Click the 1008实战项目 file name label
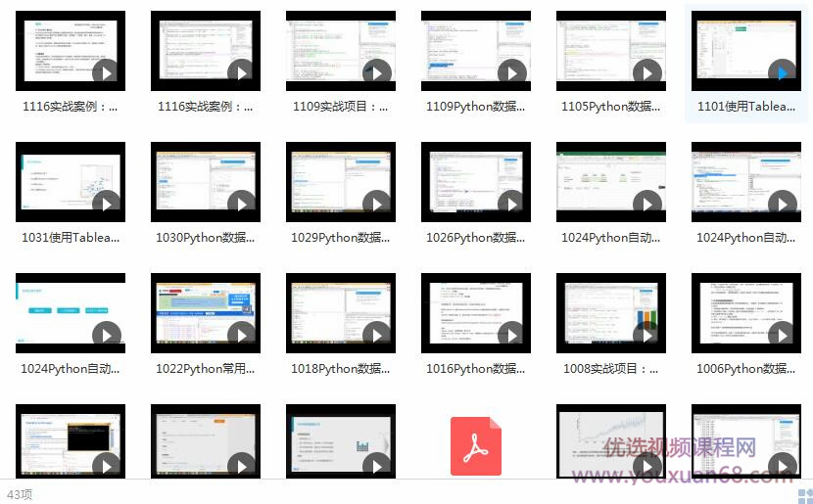Image resolution: width=813 pixels, height=504 pixels. (611, 369)
